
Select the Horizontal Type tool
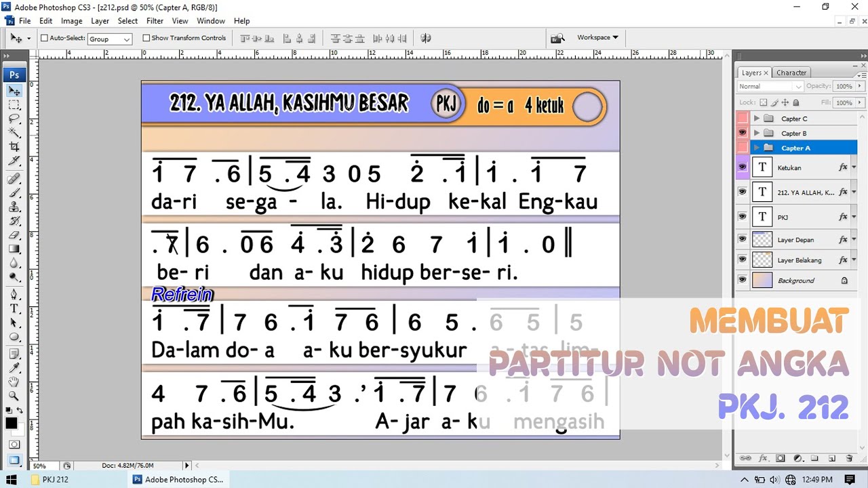[x=14, y=309]
